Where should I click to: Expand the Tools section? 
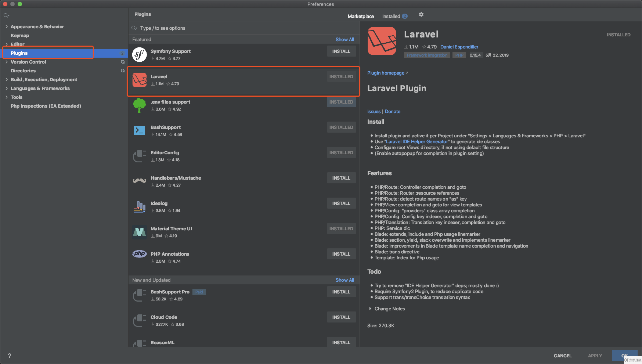[x=6, y=97]
